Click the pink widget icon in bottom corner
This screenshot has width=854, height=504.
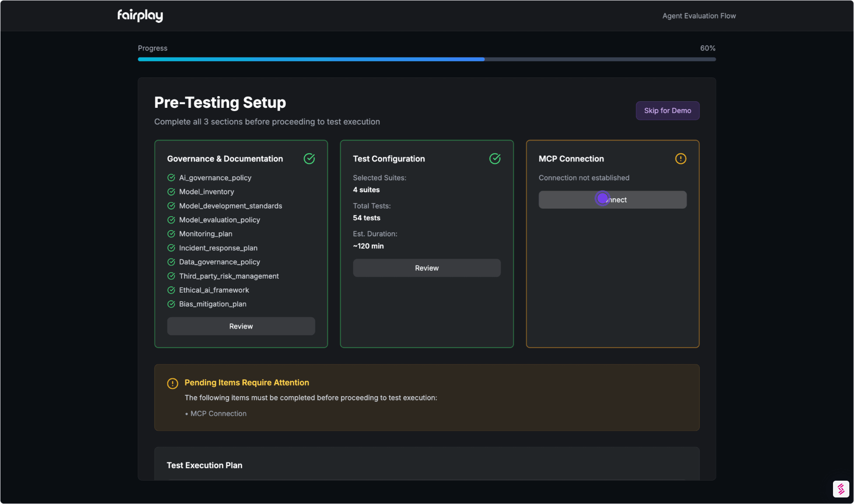click(x=841, y=489)
